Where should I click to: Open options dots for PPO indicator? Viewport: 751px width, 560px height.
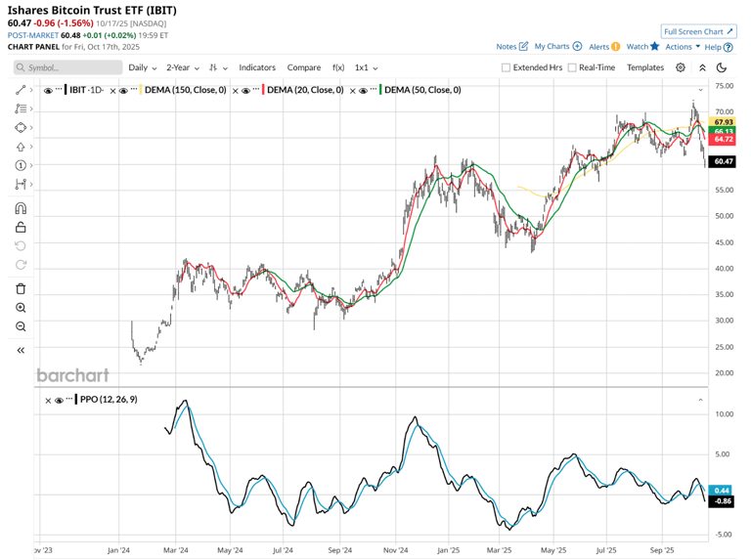point(69,399)
